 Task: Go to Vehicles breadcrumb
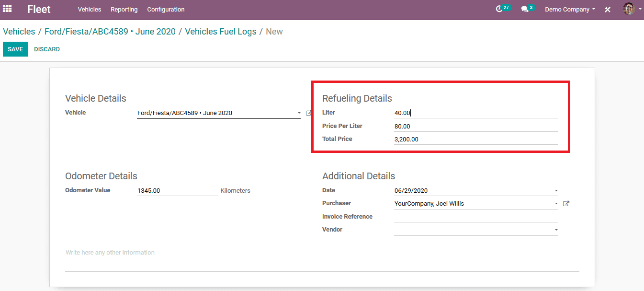pyautogui.click(x=19, y=32)
